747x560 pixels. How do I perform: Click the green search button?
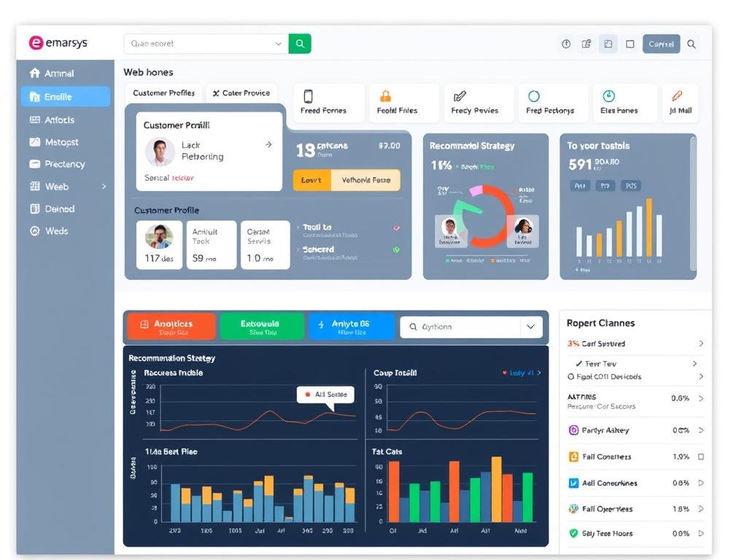[300, 44]
